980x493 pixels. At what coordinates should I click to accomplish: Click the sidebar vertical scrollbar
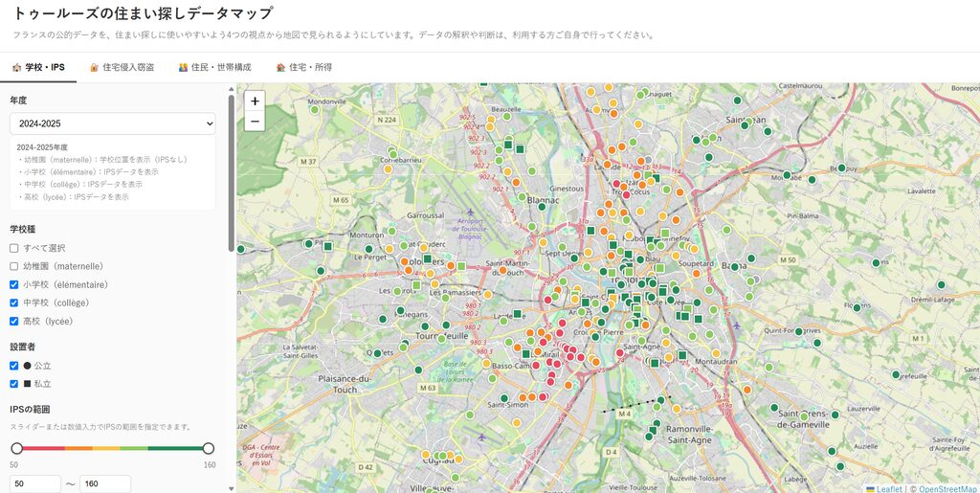[x=232, y=171]
